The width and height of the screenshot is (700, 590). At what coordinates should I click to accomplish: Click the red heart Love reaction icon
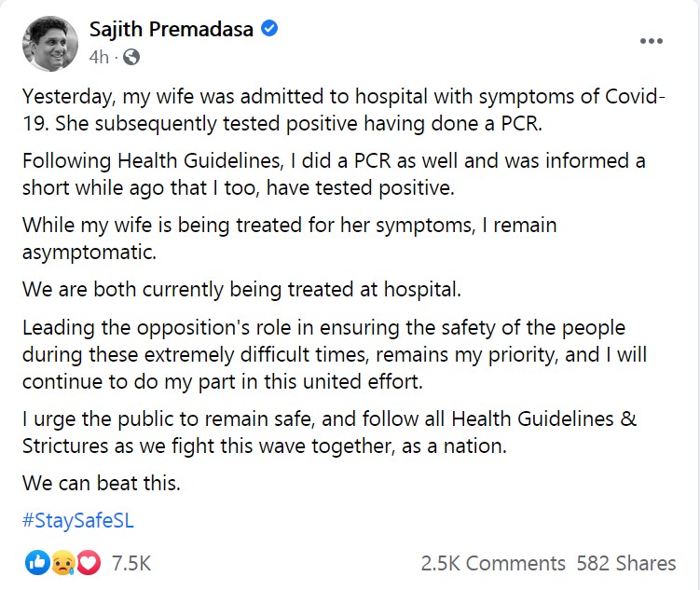coord(89,563)
